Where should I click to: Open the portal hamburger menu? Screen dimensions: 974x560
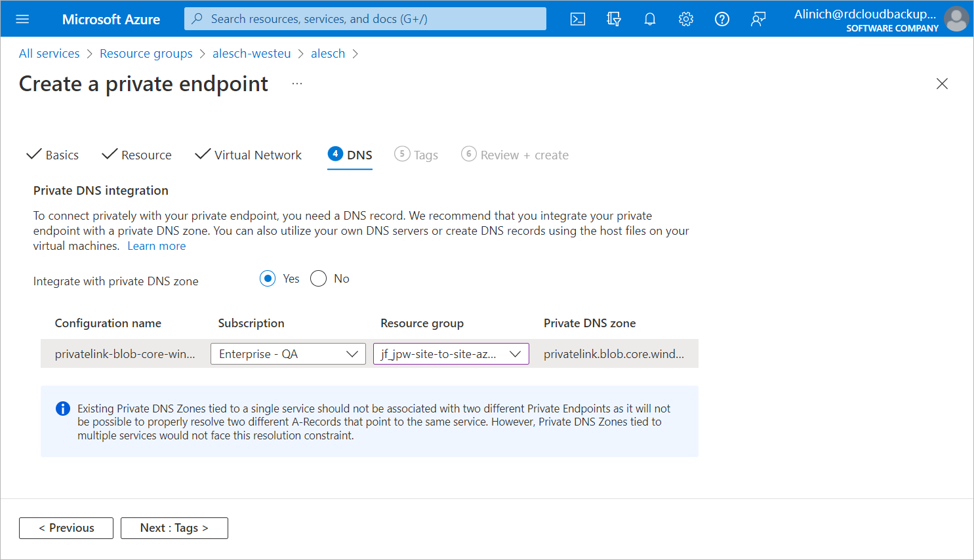pos(22,19)
